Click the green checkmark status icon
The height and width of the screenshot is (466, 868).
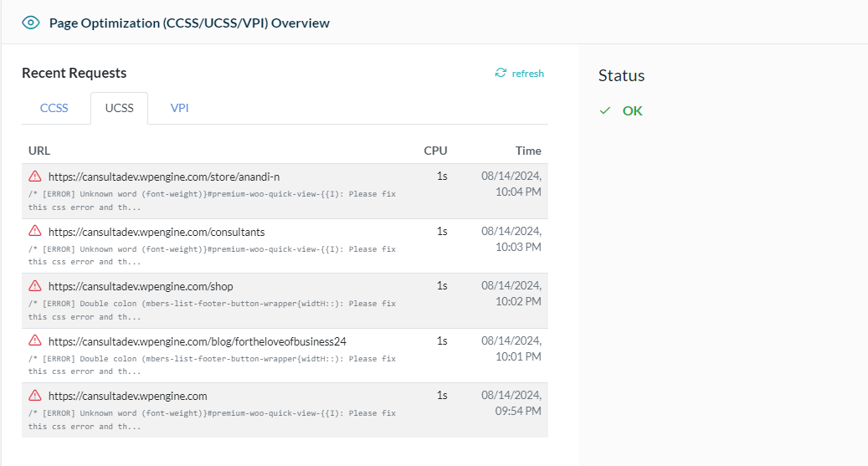coord(605,110)
